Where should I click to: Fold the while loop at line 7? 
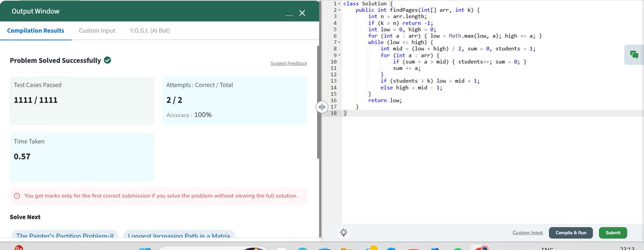tap(339, 42)
